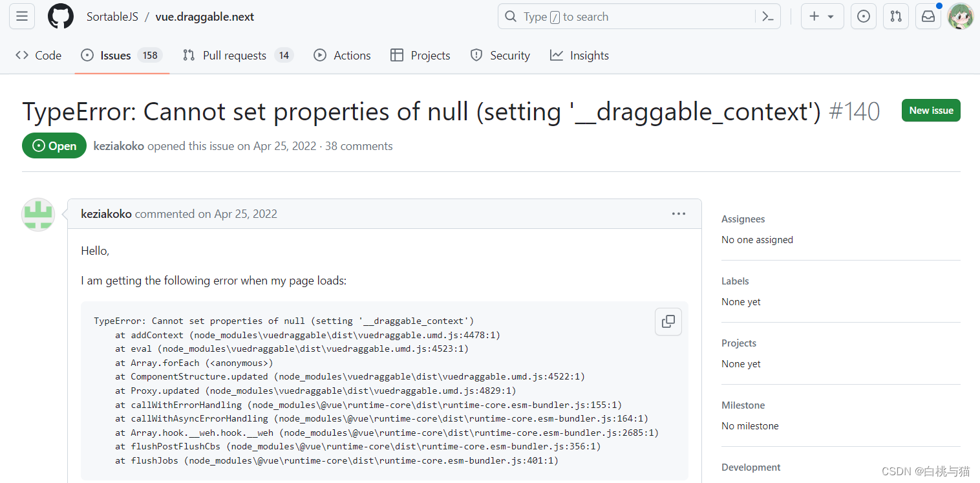
Task: Click the Assignees sidebar heading
Action: 743,219
